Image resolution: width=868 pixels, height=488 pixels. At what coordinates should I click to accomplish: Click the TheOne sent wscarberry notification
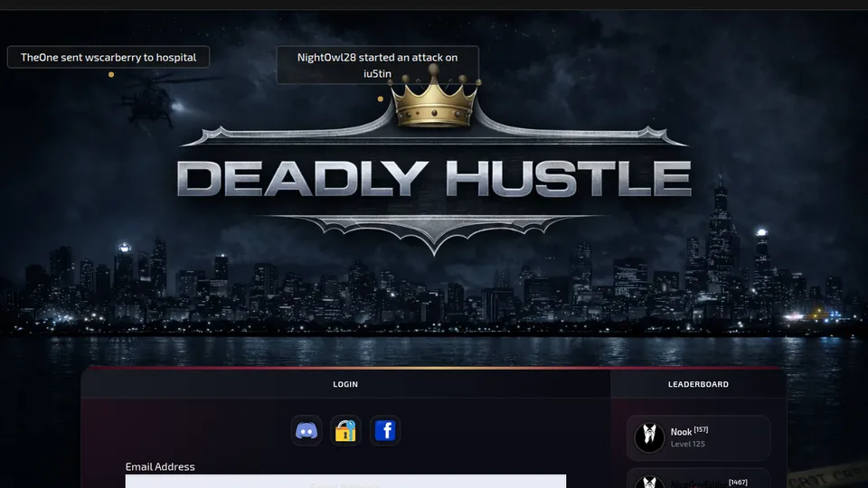[108, 57]
